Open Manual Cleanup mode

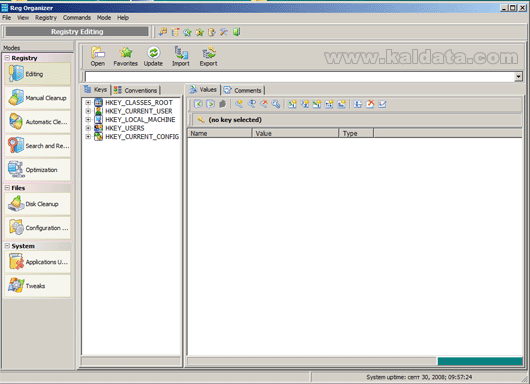[38, 98]
